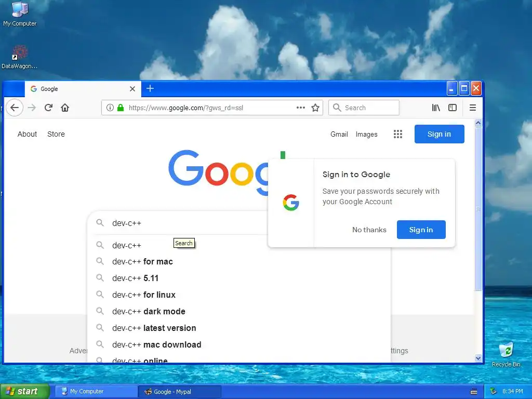The height and width of the screenshot is (399, 532).
Task: Open the Google apps grid
Action: (397, 134)
